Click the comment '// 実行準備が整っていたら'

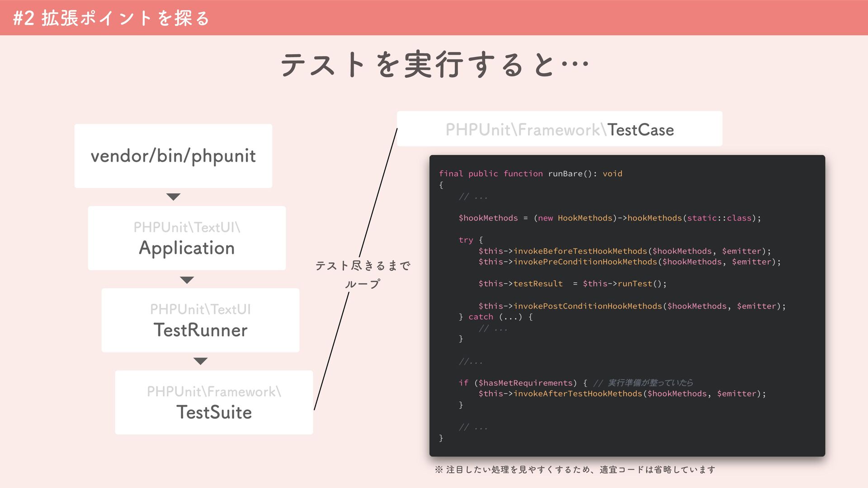pos(643,383)
